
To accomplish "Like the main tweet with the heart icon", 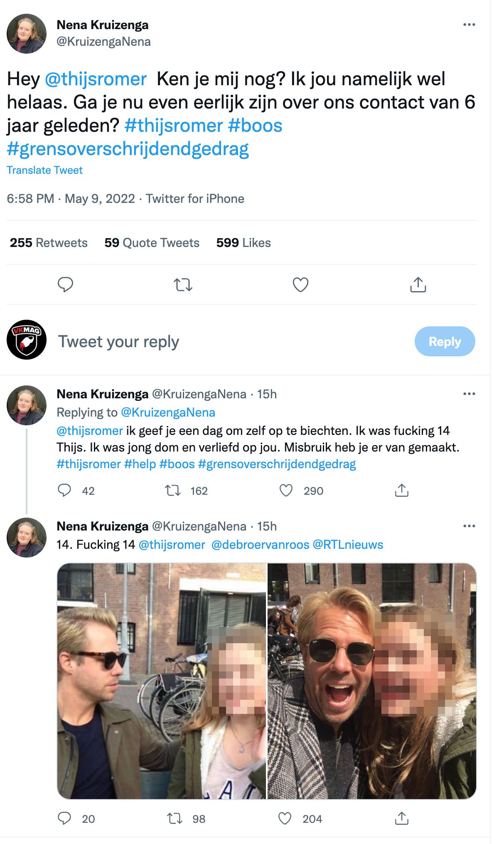I will pyautogui.click(x=300, y=285).
